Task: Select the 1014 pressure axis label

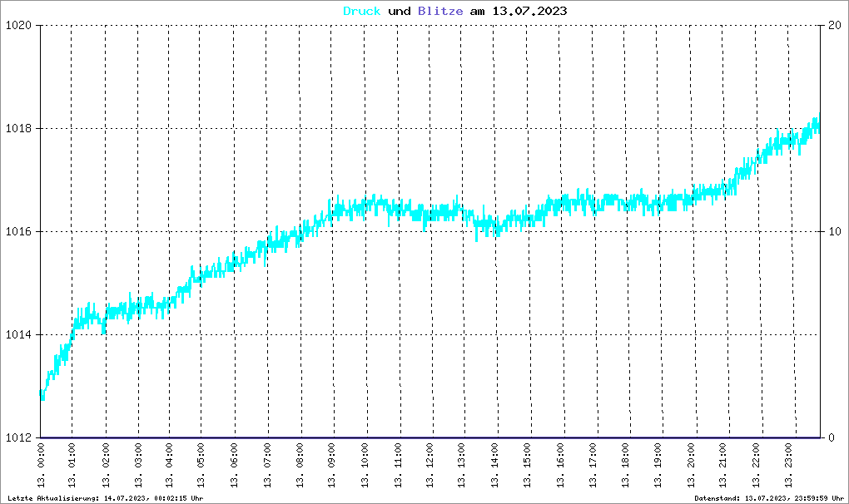Action: click(x=17, y=334)
